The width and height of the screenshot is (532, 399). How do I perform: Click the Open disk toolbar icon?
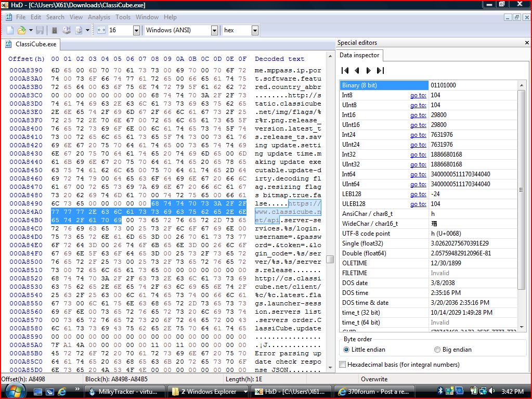coord(67,30)
